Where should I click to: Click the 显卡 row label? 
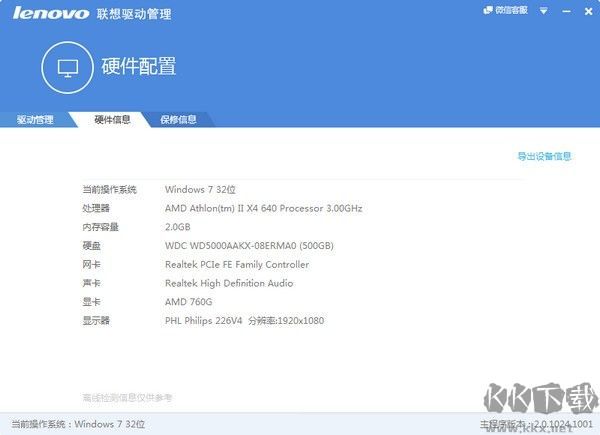[x=91, y=302]
